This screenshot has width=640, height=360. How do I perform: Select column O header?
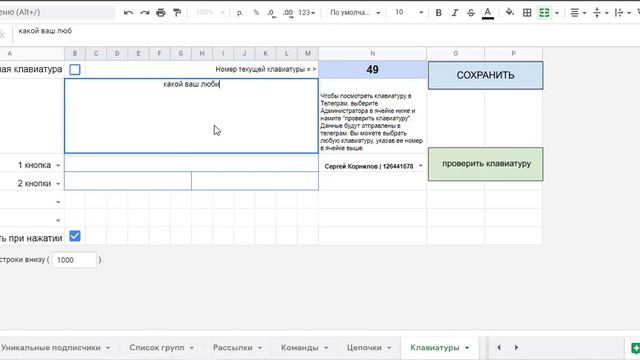coord(456,53)
